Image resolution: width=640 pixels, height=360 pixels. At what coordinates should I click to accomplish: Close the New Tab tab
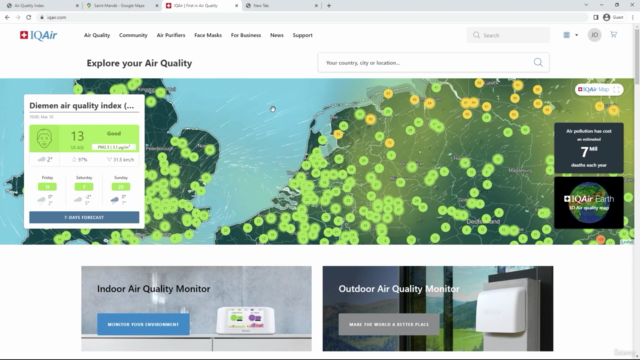pos(316,6)
